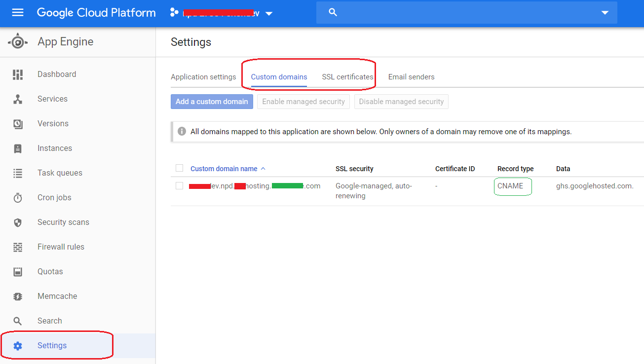Click the App Engine logo icon
The height and width of the screenshot is (364, 644).
17,41
